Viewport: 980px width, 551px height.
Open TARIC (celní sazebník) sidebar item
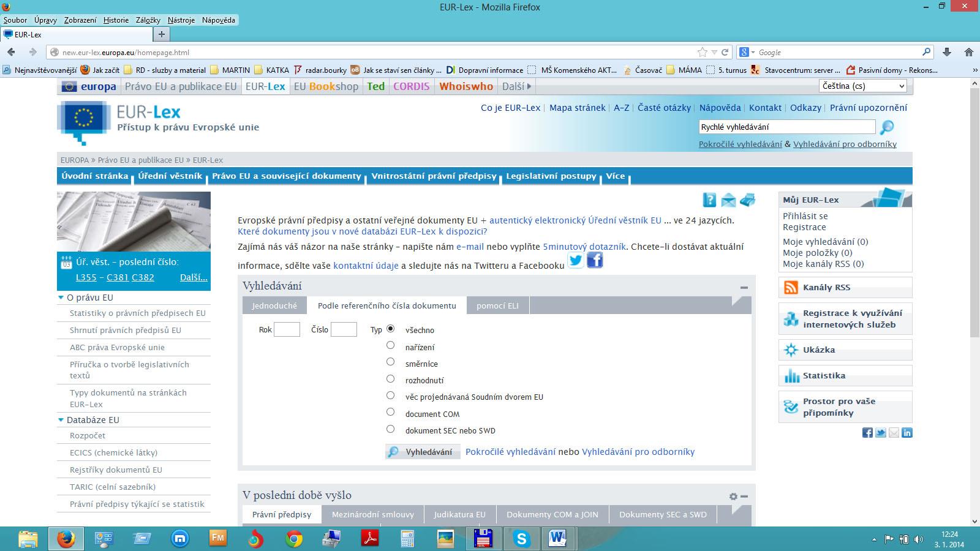tap(113, 487)
